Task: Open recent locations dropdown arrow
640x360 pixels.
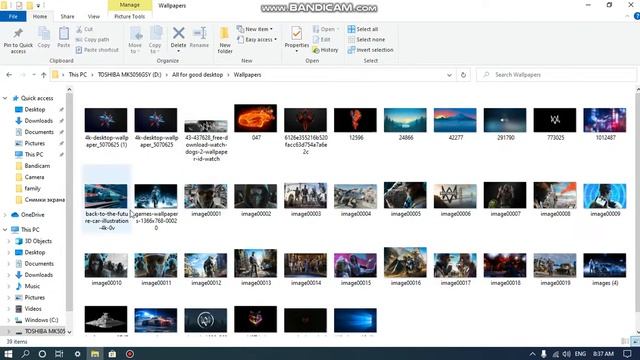Action: [33, 75]
